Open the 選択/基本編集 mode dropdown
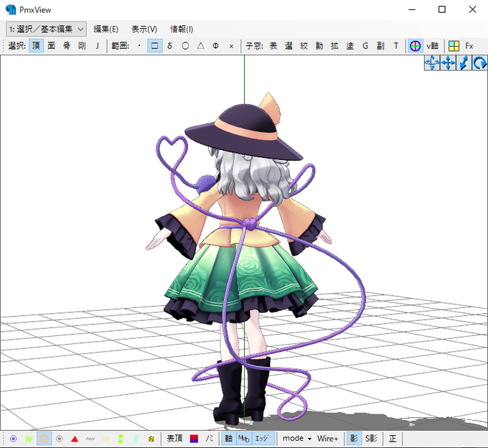The width and height of the screenshot is (488, 448). (x=46, y=29)
